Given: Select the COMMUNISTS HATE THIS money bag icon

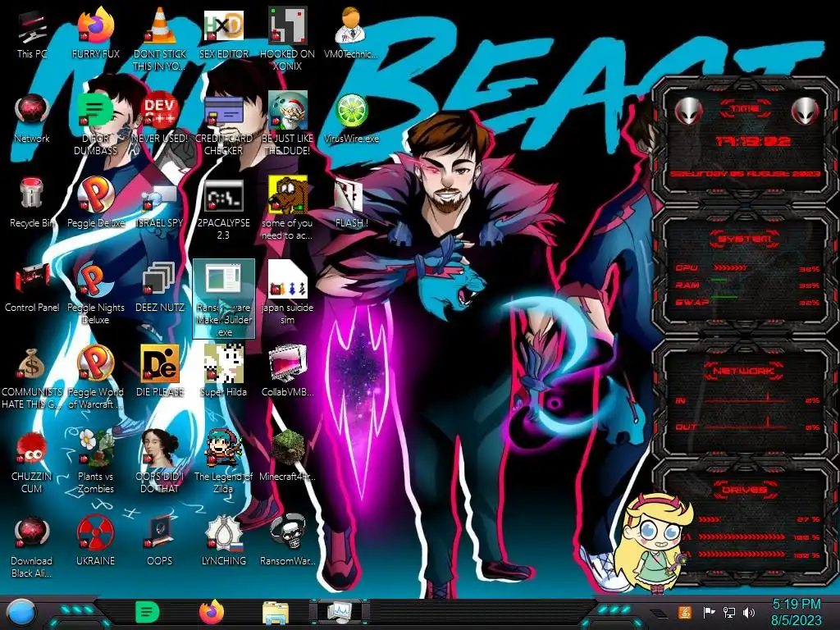Looking at the screenshot, I should coord(32,364).
